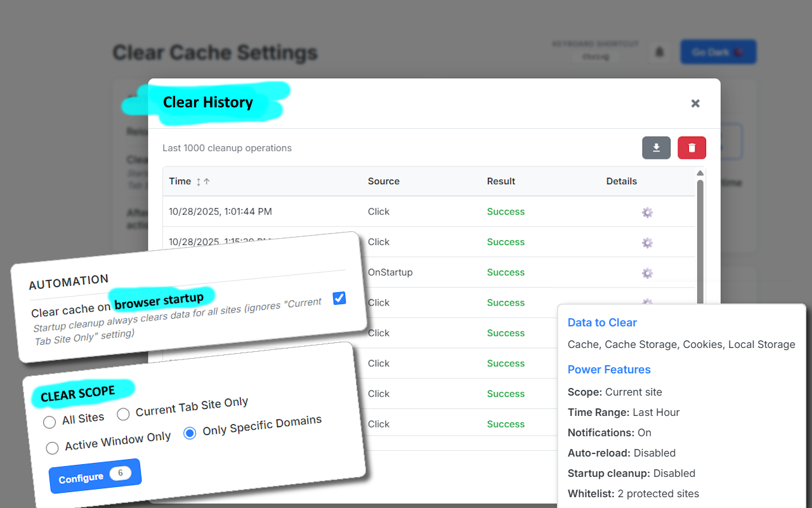Select the All Sites scope option
The image size is (812, 508).
tap(49, 422)
